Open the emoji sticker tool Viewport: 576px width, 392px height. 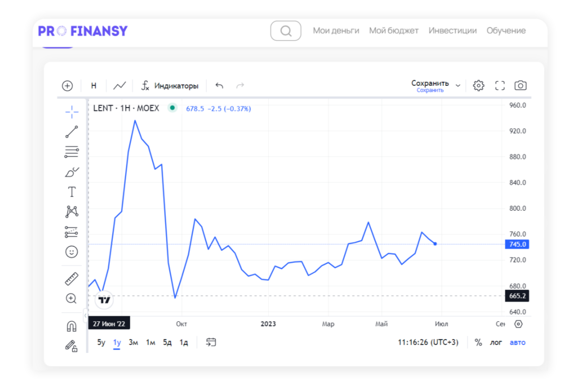click(72, 252)
